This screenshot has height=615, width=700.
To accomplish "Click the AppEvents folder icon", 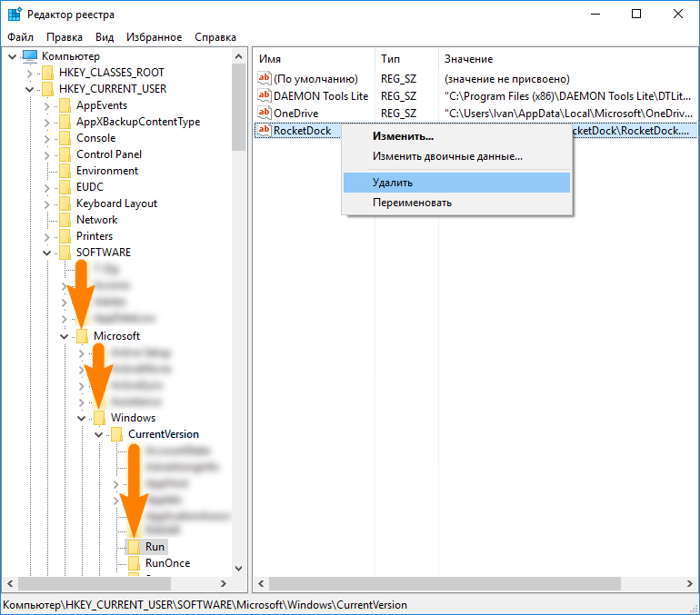I will (x=65, y=105).
